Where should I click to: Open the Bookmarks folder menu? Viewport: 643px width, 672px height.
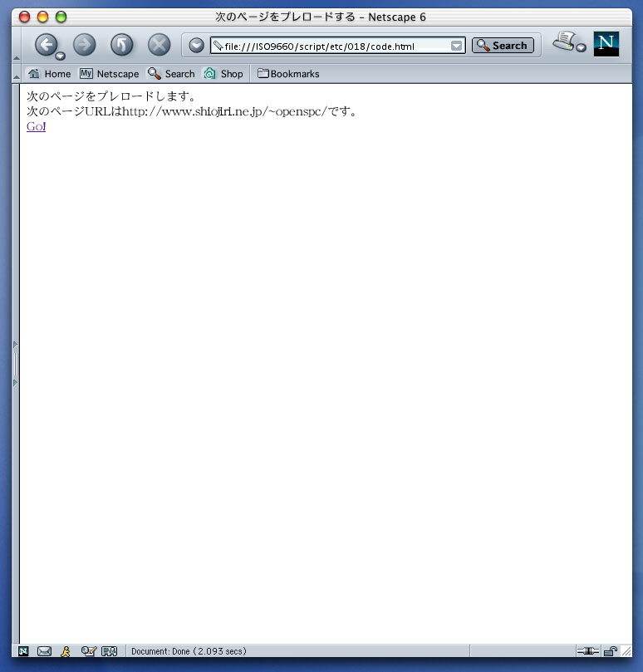coord(288,74)
